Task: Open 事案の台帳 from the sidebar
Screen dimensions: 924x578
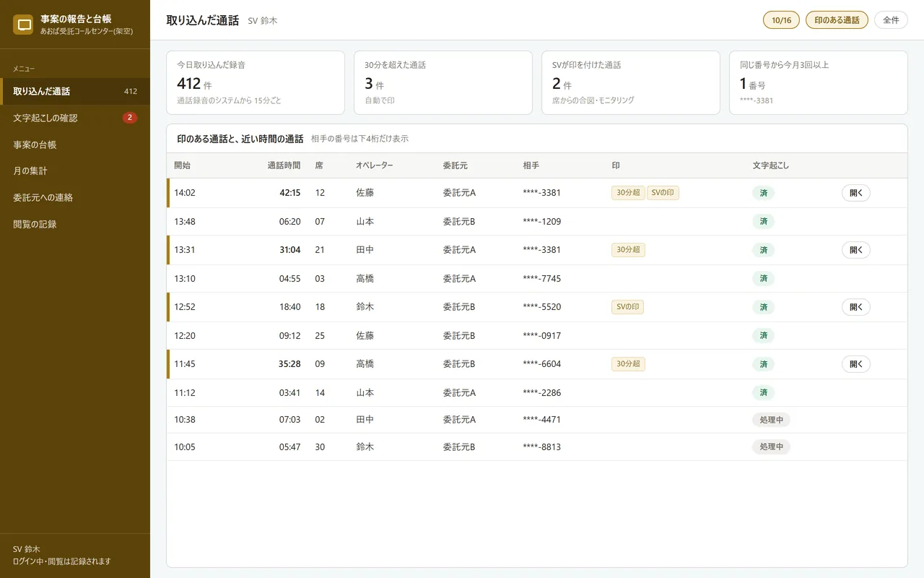Action: pyautogui.click(x=75, y=144)
